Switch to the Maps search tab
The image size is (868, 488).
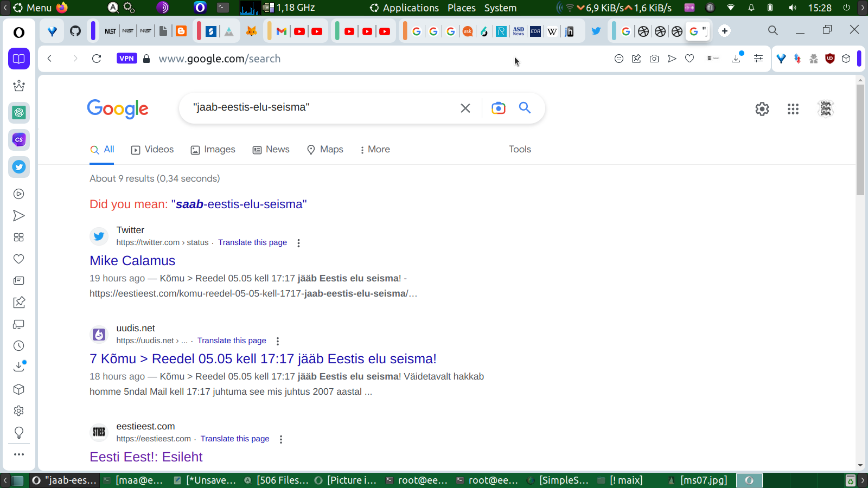[325, 150]
